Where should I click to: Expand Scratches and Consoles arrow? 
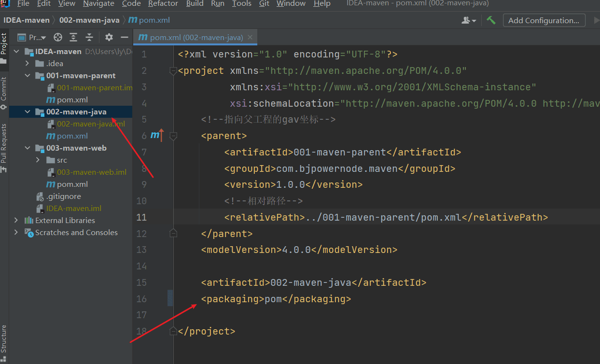[x=16, y=233]
